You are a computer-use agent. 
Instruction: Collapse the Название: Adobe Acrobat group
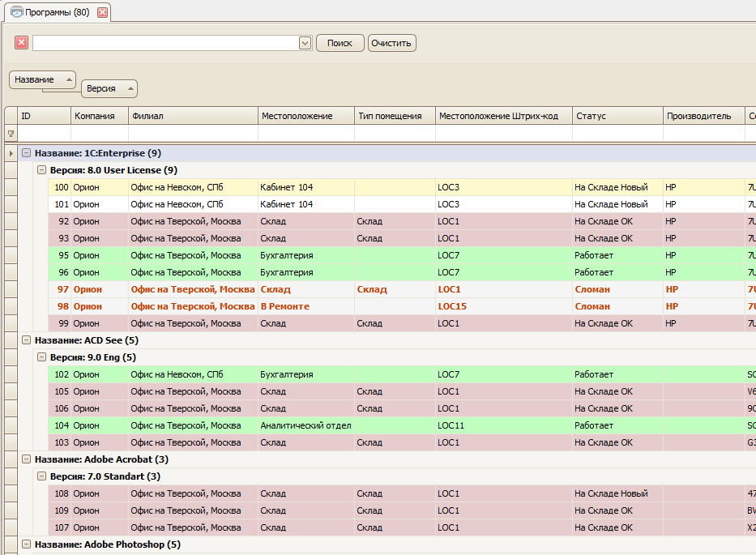tap(27, 459)
